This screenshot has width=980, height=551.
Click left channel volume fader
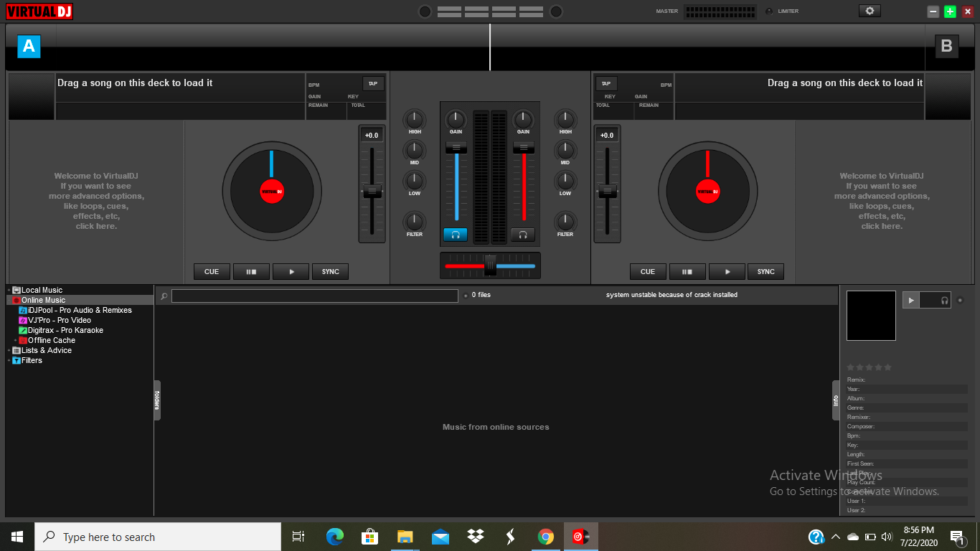456,147
